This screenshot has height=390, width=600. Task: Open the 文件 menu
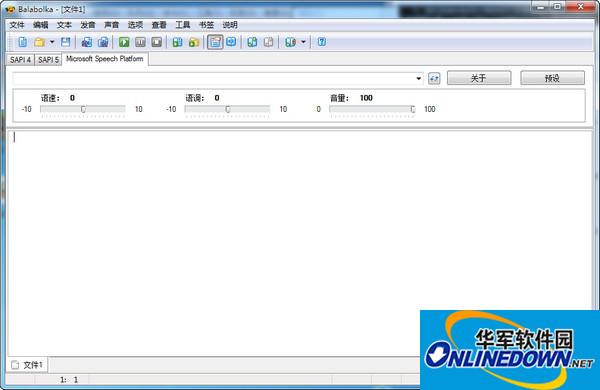click(17, 25)
